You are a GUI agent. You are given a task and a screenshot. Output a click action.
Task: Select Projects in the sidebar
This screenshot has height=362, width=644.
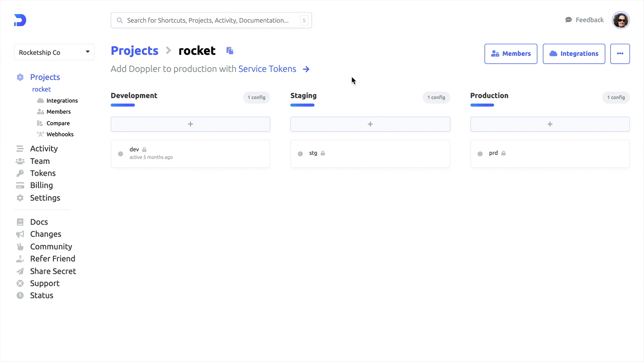pos(45,77)
